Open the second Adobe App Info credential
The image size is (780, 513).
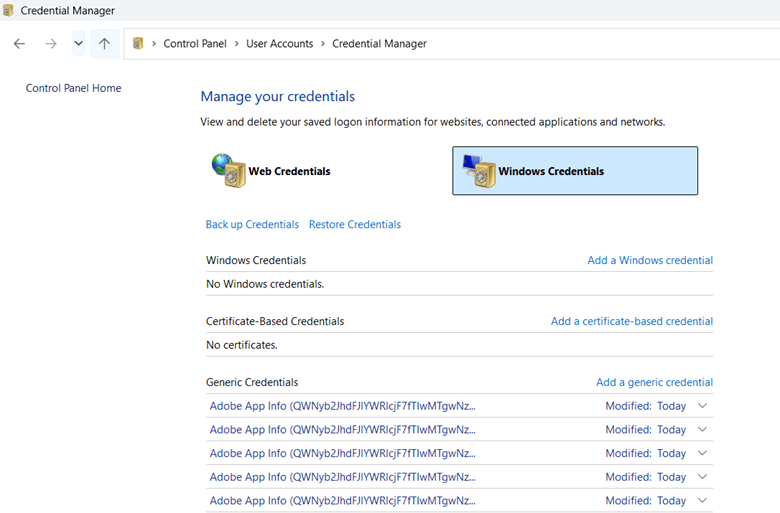(342, 429)
